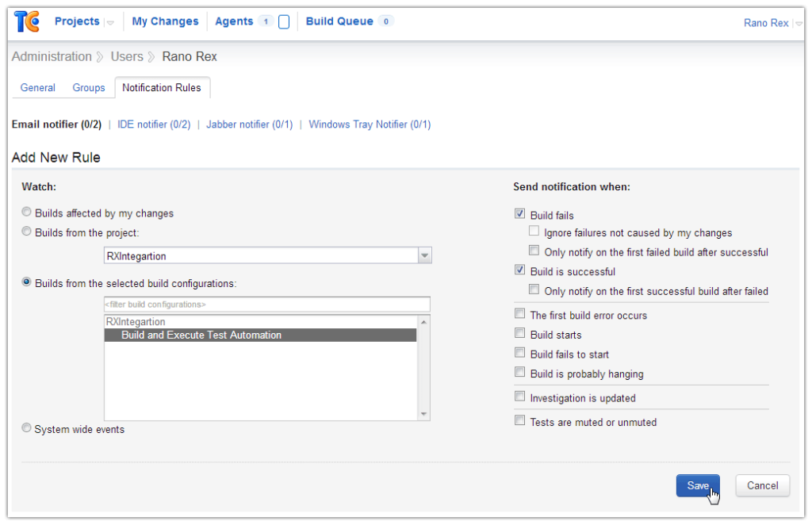
Task: Select System wide events radio
Action: [x=26, y=427]
